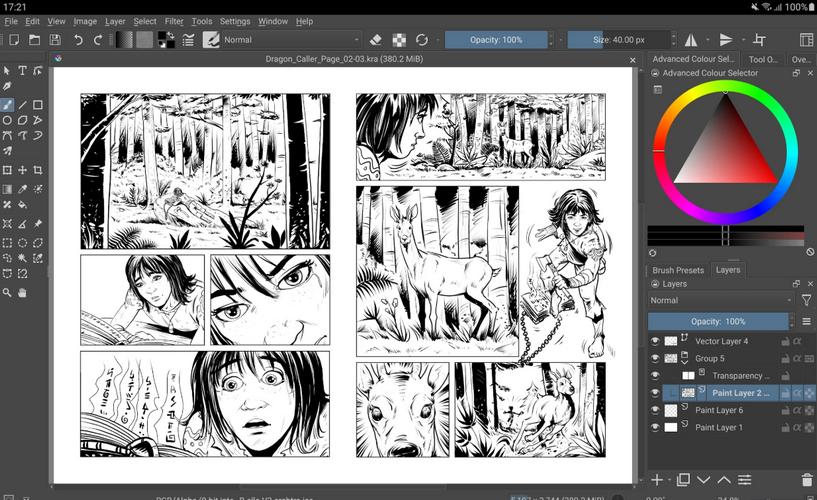Pick the Crop tool in toolbox
817x500 pixels.
coord(38,171)
